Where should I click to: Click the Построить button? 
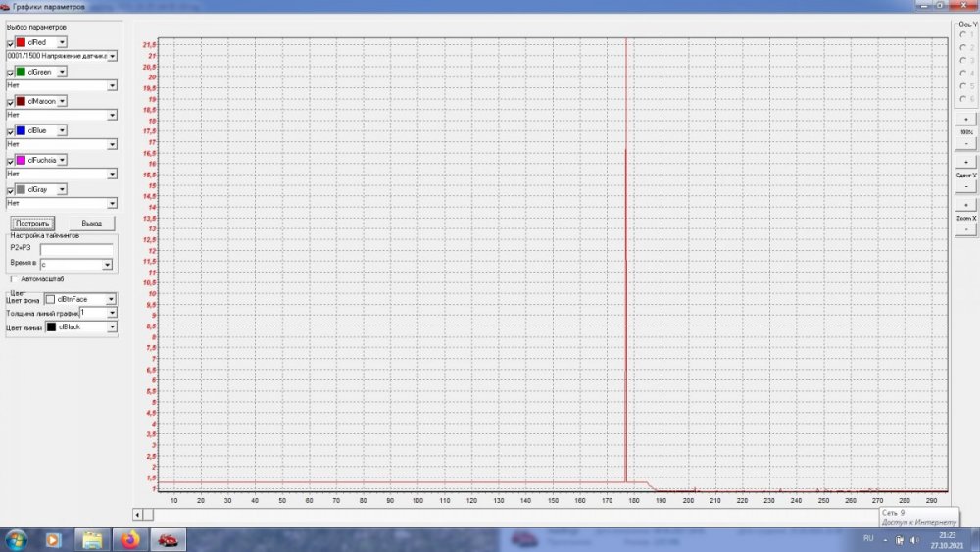click(32, 224)
